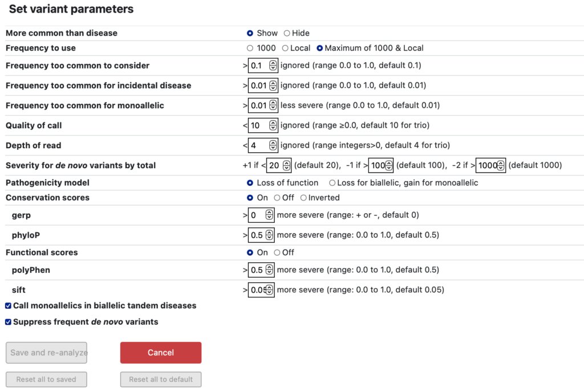The image size is (584, 392).
Task: Click stepper arrows for incidental disease frequency
Action: [x=273, y=85]
